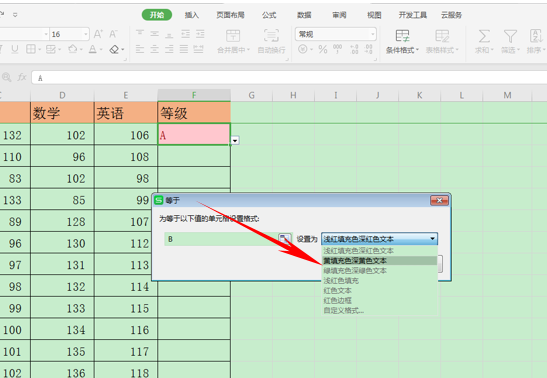Viewport: 547px width, 378px height.
Task: Choose 黄填充色深黄色文本 from the list
Action: 379,260
